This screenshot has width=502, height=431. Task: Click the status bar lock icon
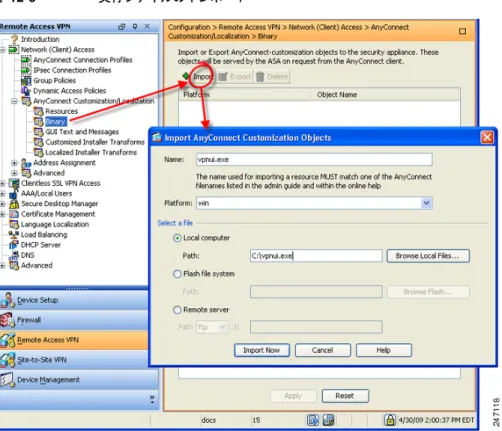pyautogui.click(x=390, y=420)
